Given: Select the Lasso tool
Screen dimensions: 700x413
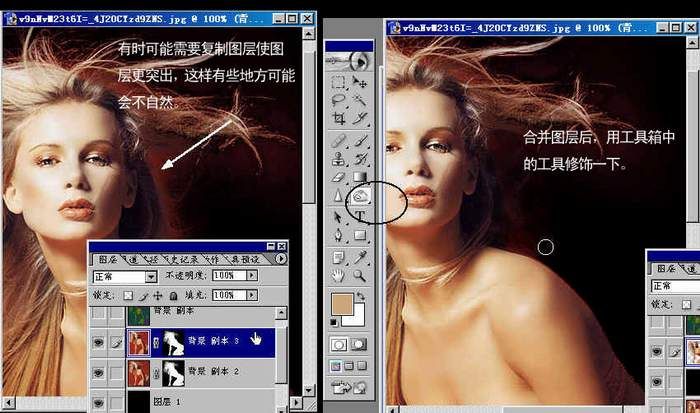Looking at the screenshot, I should (338, 100).
